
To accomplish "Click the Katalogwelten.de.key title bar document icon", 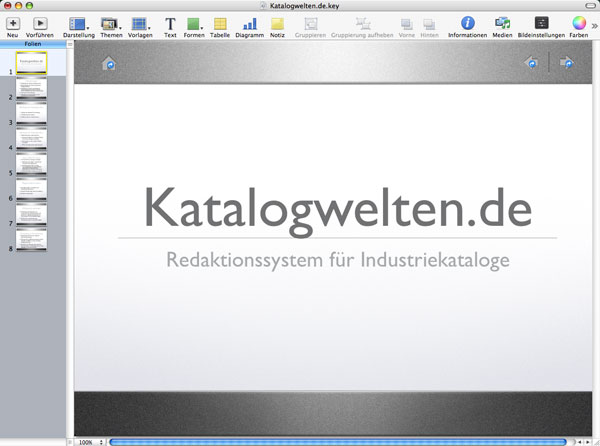I will click(263, 6).
